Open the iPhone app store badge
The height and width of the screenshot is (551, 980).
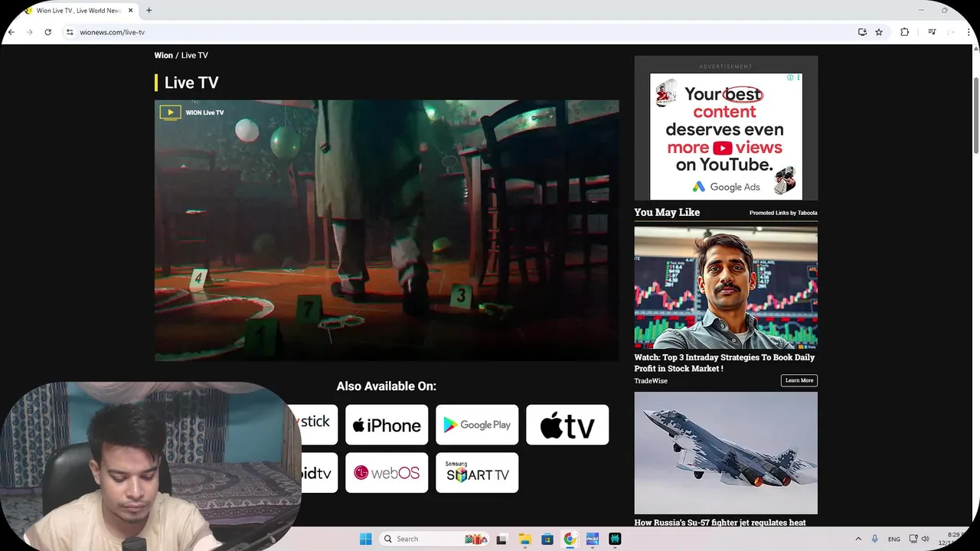pyautogui.click(x=387, y=425)
